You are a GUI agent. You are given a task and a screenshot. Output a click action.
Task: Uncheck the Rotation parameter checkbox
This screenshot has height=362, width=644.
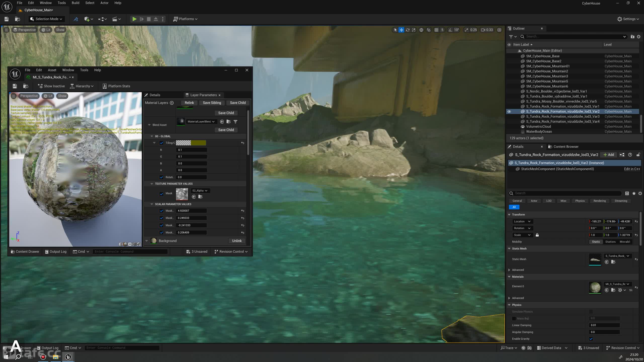pos(162,177)
